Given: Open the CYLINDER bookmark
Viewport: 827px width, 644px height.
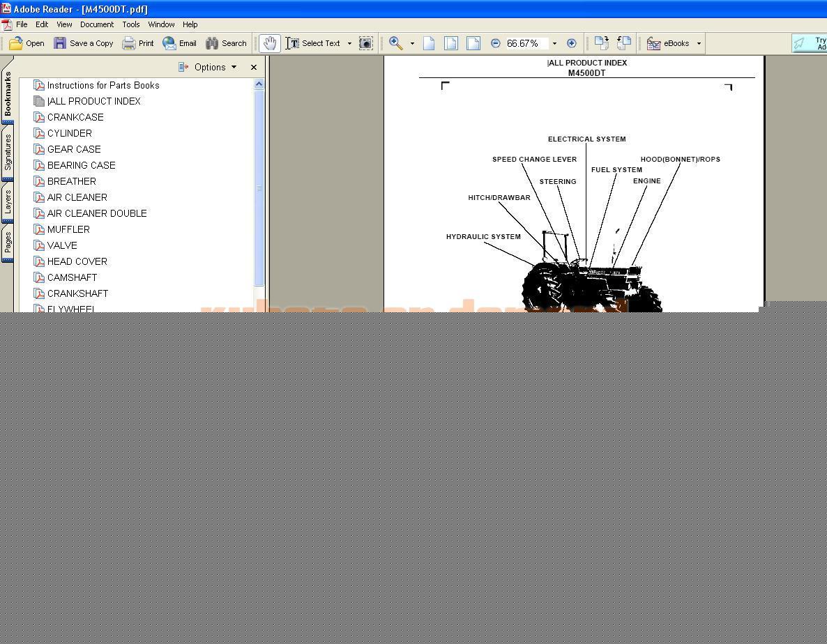Looking at the screenshot, I should click(63, 133).
